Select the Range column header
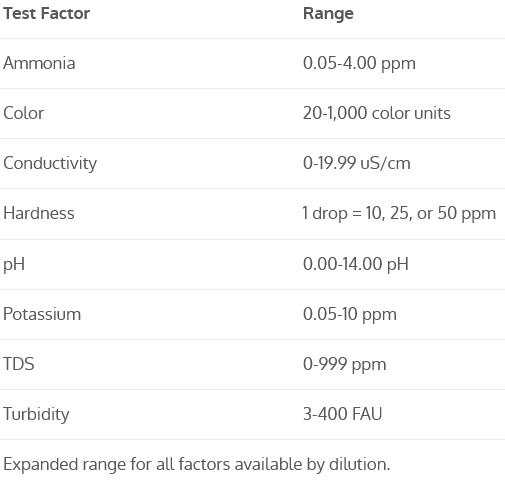Image resolution: width=505 pixels, height=480 pixels. coord(328,14)
